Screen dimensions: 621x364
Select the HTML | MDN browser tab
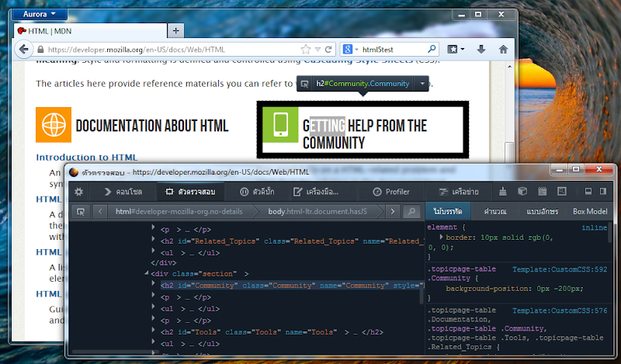pyautogui.click(x=91, y=31)
